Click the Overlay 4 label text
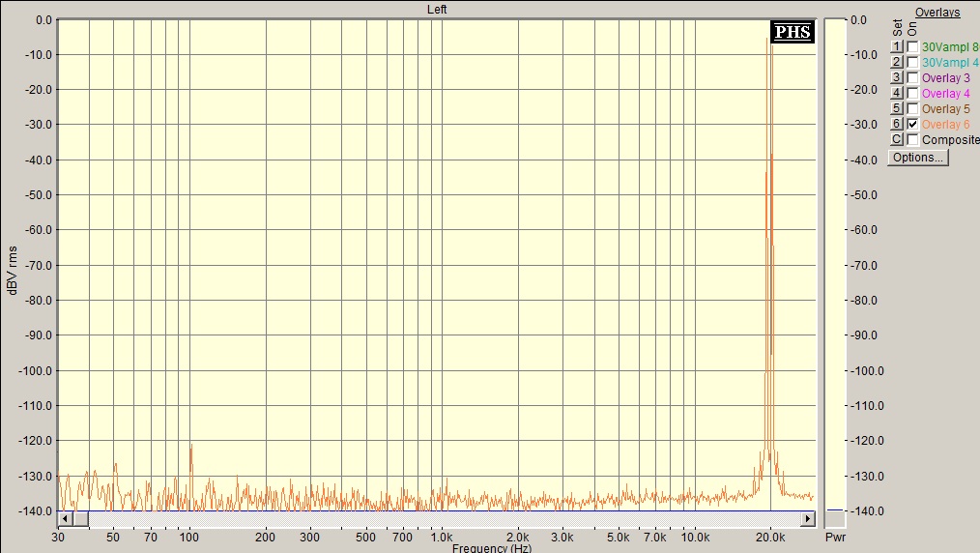 point(945,94)
